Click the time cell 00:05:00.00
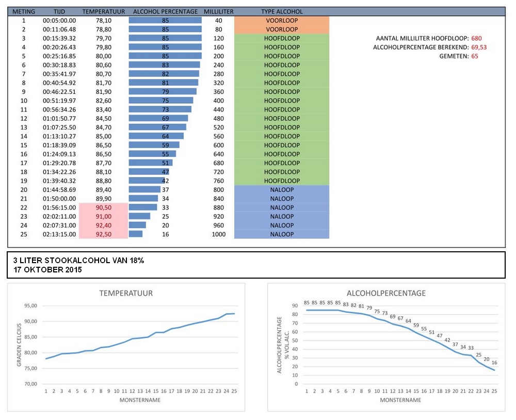This screenshot has width=516, height=420. (59, 21)
